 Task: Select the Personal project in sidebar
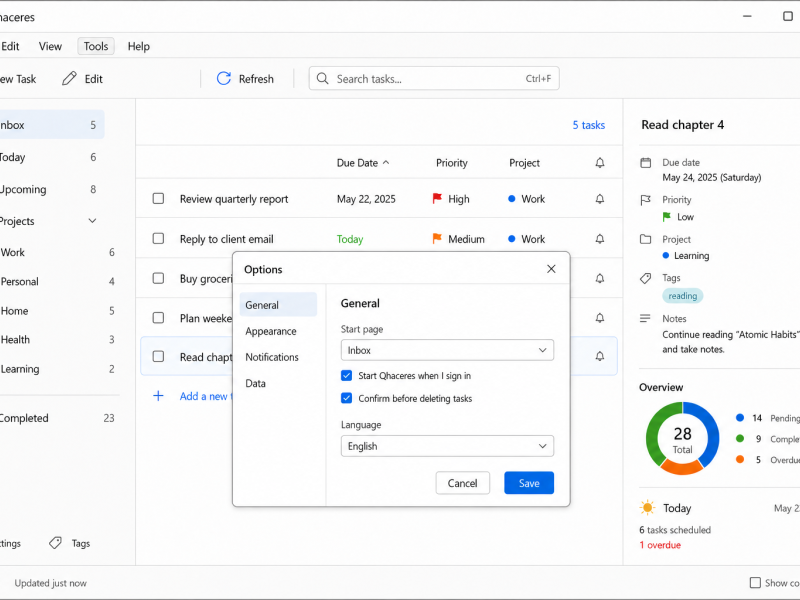56,282
